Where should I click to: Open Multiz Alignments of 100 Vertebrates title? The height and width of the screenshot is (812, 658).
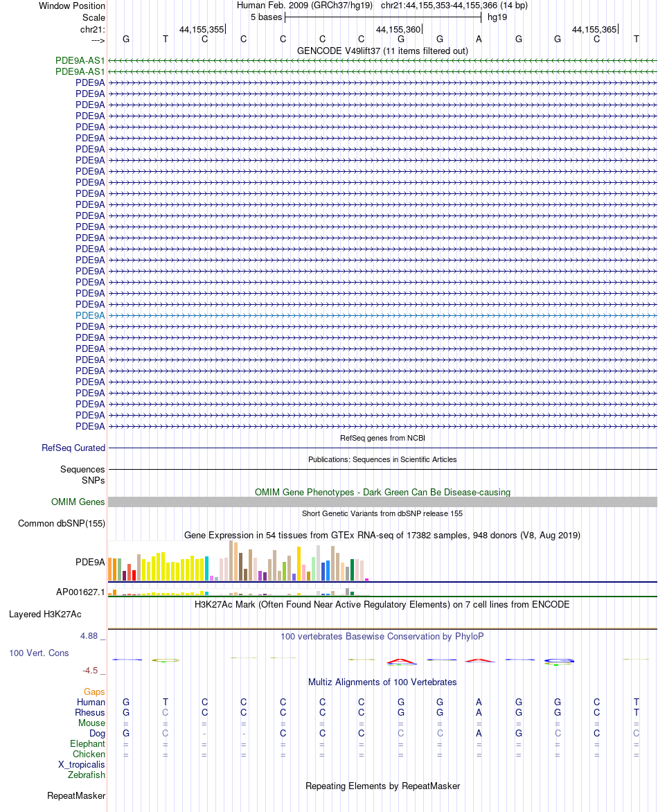pyautogui.click(x=382, y=682)
